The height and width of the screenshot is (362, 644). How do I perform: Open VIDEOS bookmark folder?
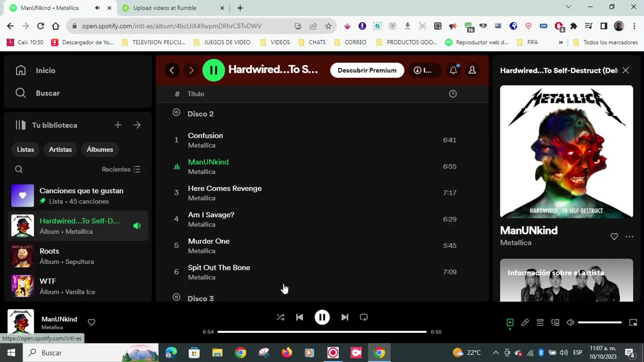coord(275,43)
